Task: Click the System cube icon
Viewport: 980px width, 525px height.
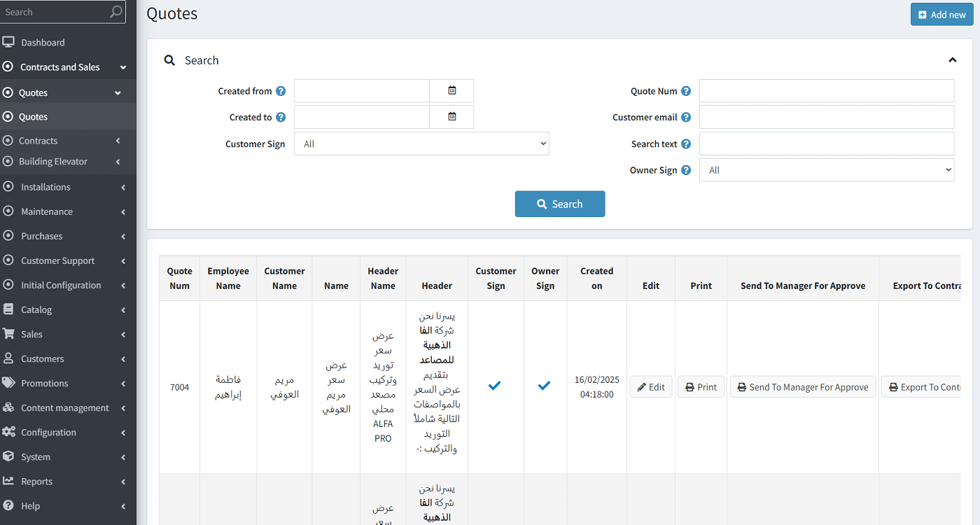Action: (8, 456)
